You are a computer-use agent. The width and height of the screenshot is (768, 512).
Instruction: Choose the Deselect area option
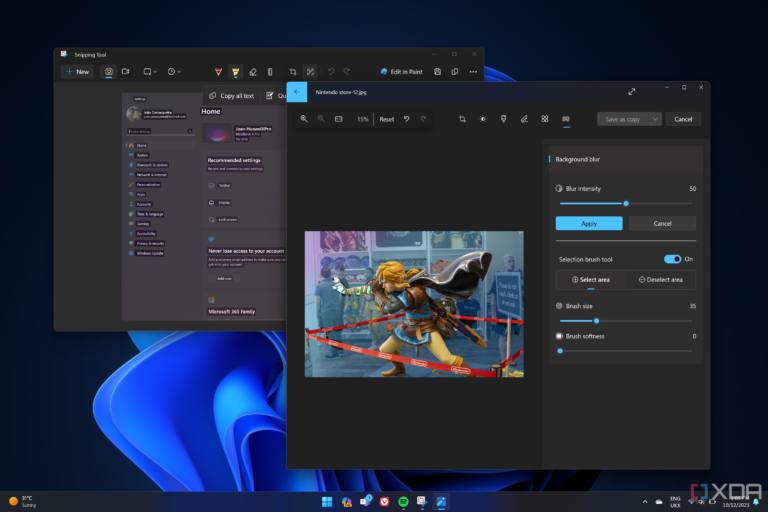pyautogui.click(x=661, y=280)
